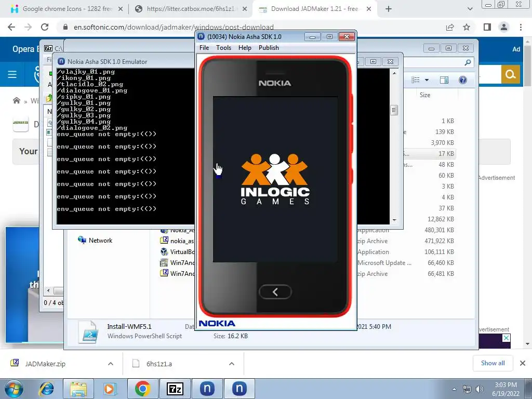
Task: Open the Tools menu in Nokia Asha SDK
Action: pyautogui.click(x=223, y=48)
